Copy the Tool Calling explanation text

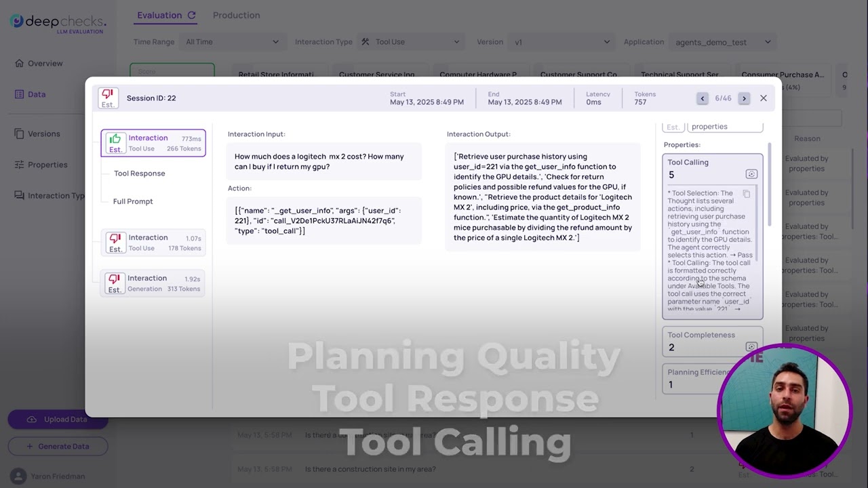[x=747, y=195]
